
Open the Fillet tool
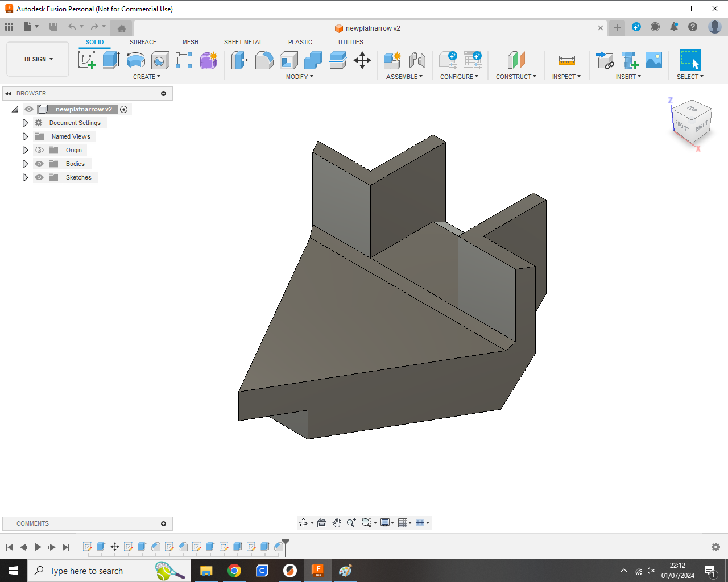tap(264, 60)
